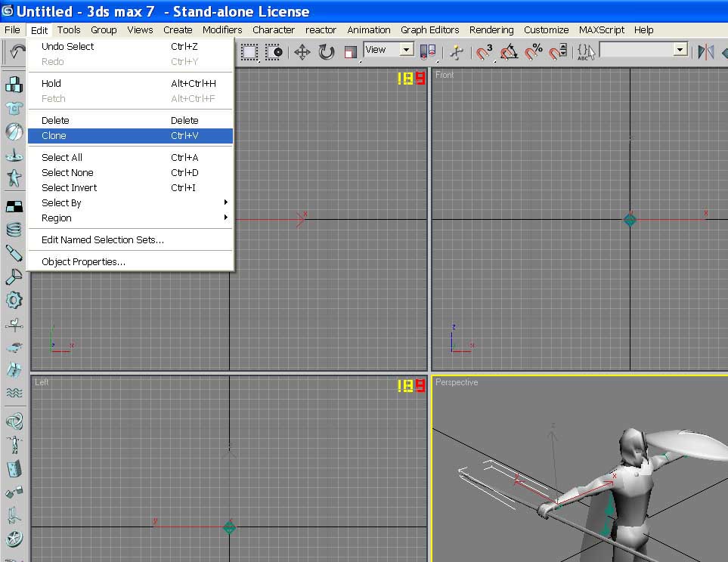
Task: Click the Select and Manipulate icon
Action: click(457, 52)
